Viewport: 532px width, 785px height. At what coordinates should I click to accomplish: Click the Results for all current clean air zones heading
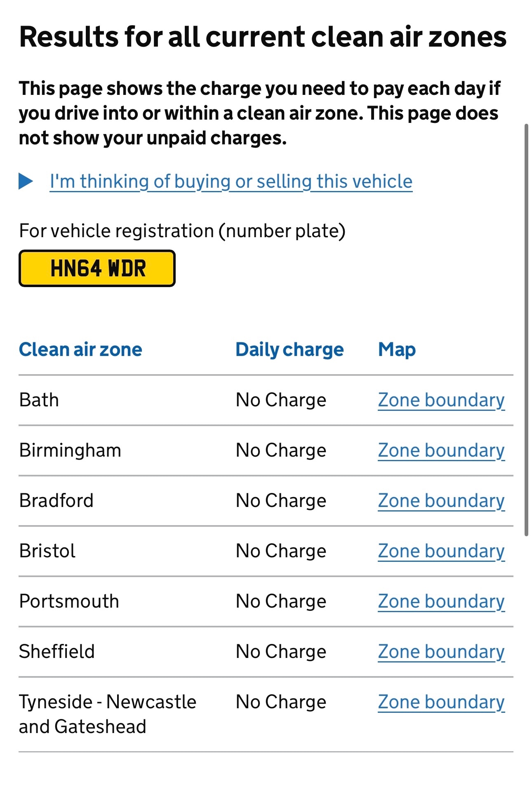point(263,37)
